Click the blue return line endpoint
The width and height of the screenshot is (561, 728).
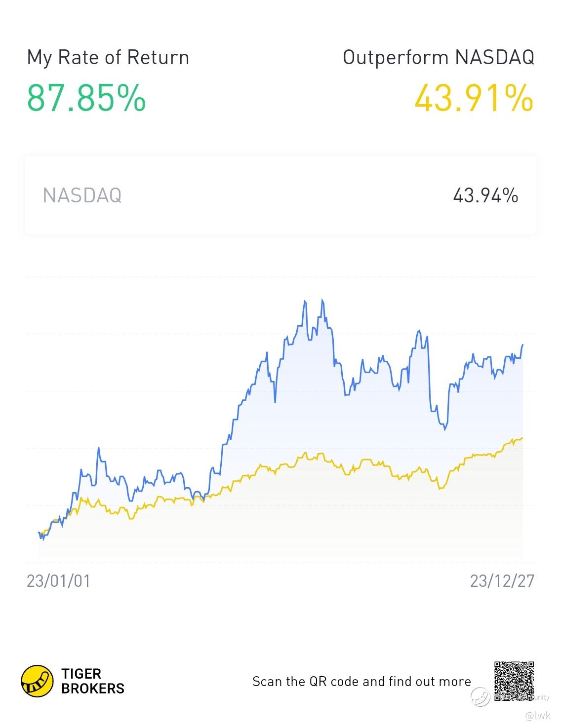(x=522, y=345)
